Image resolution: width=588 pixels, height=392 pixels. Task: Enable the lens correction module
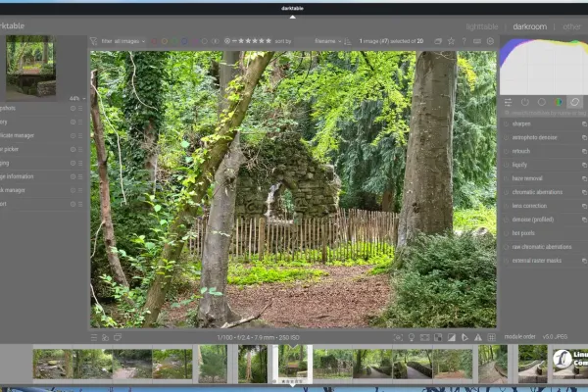click(x=506, y=206)
